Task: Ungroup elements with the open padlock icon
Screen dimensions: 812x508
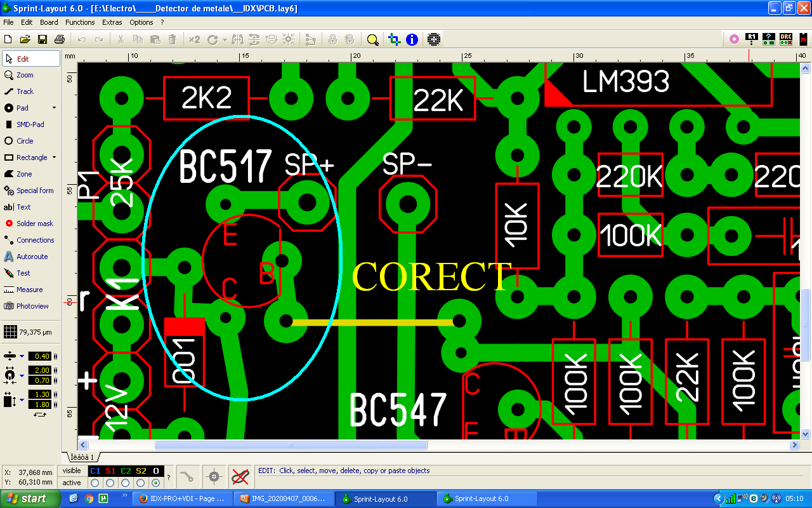Action: tap(350, 39)
